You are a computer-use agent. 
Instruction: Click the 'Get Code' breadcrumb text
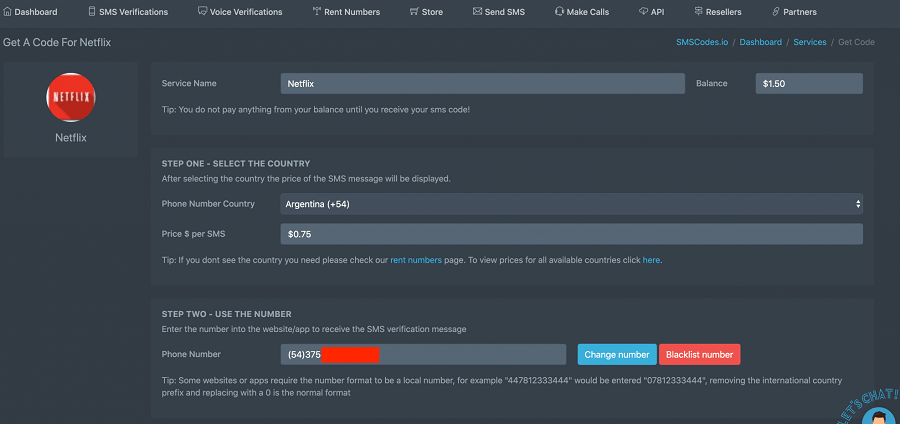click(856, 42)
